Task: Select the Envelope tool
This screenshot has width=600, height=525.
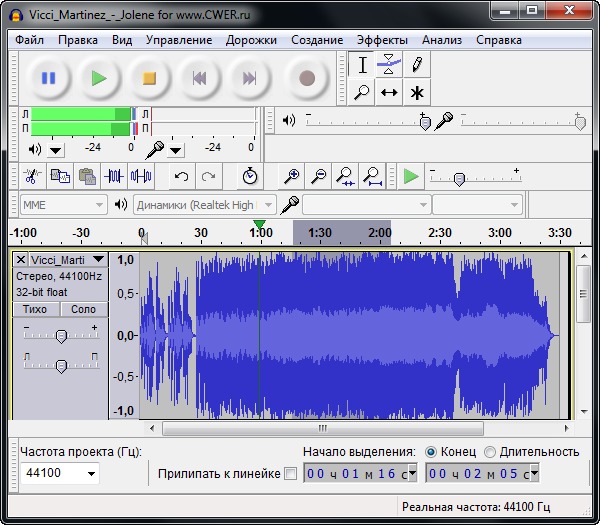Action: [390, 65]
